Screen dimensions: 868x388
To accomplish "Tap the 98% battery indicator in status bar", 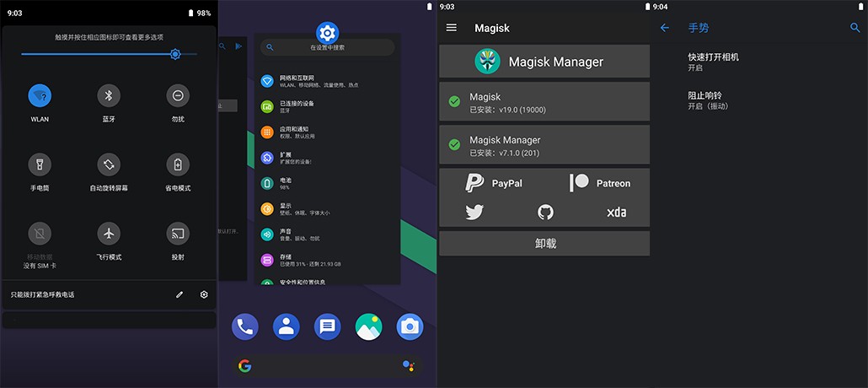I will (x=199, y=13).
